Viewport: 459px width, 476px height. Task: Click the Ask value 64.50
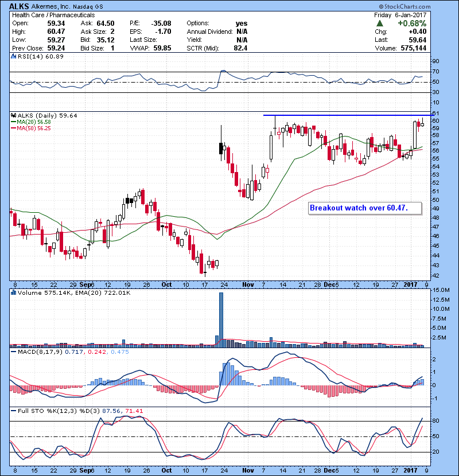(106, 24)
